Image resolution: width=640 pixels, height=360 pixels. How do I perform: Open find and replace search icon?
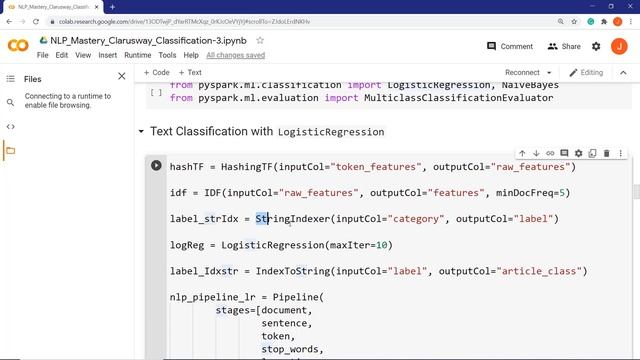click(x=11, y=102)
